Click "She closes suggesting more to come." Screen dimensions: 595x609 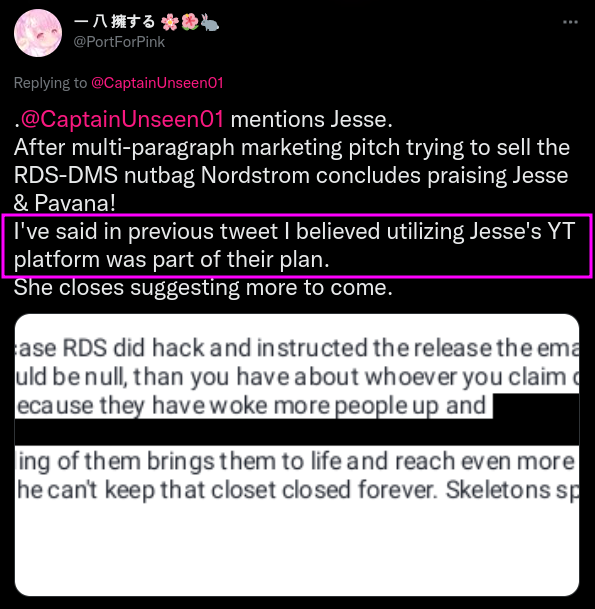coord(203,287)
